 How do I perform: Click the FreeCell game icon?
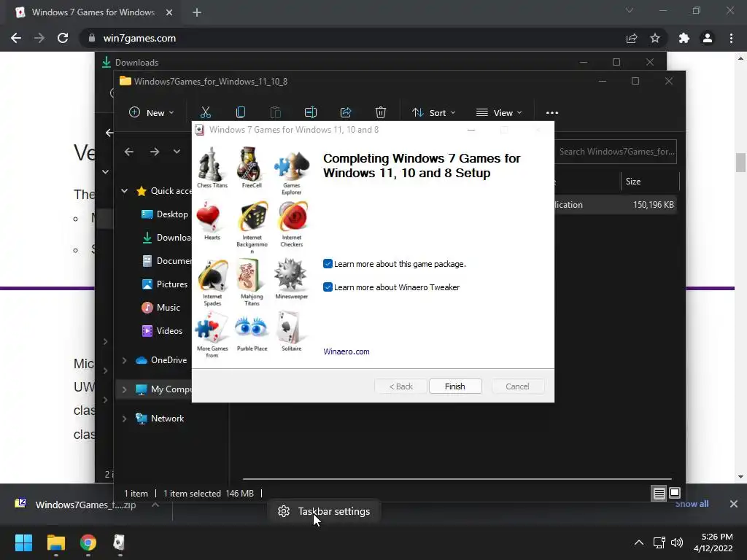(x=251, y=163)
